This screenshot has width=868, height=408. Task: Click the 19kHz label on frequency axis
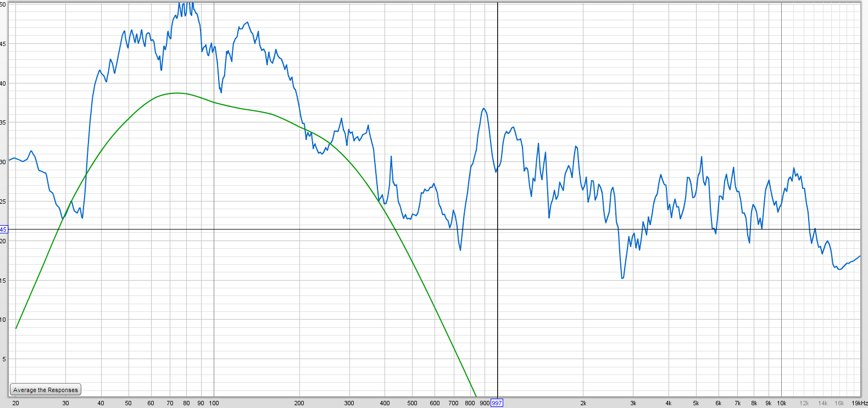coord(860,403)
